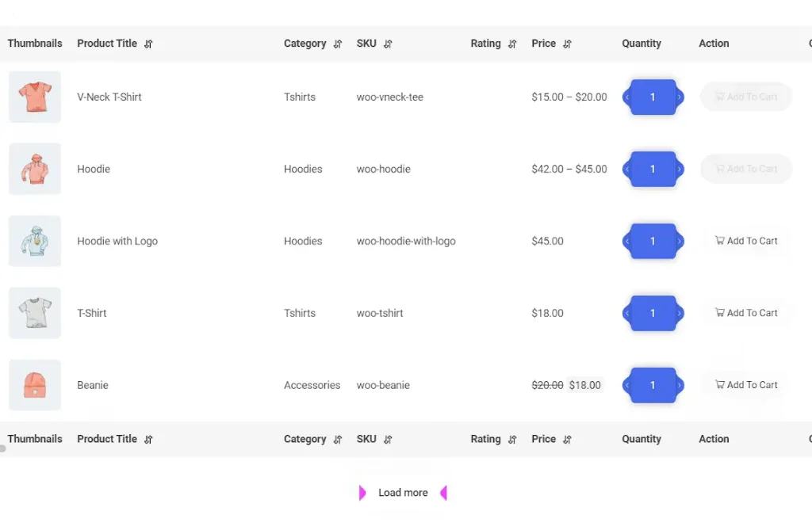This screenshot has height=530, width=812.
Task: Sort by Category in bottom footer row
Action: 338,440
